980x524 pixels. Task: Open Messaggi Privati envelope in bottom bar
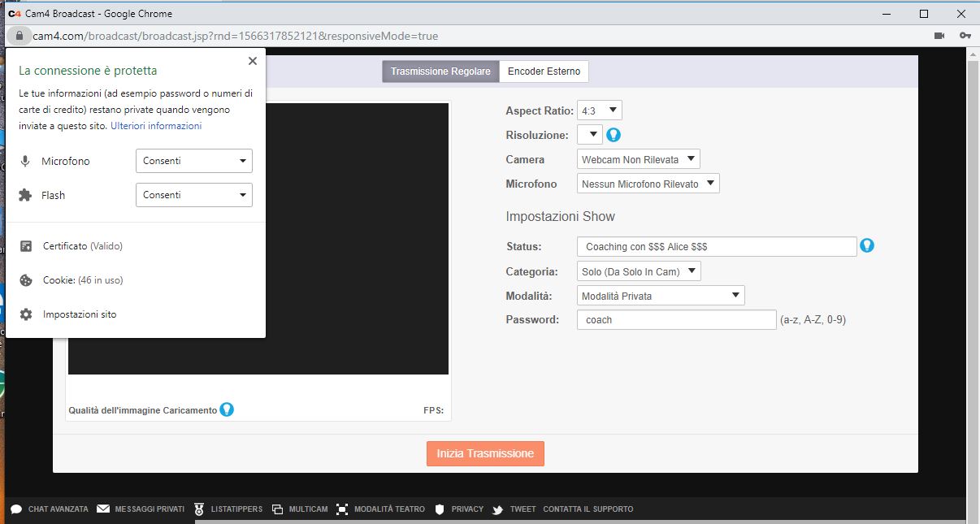[x=141, y=509]
